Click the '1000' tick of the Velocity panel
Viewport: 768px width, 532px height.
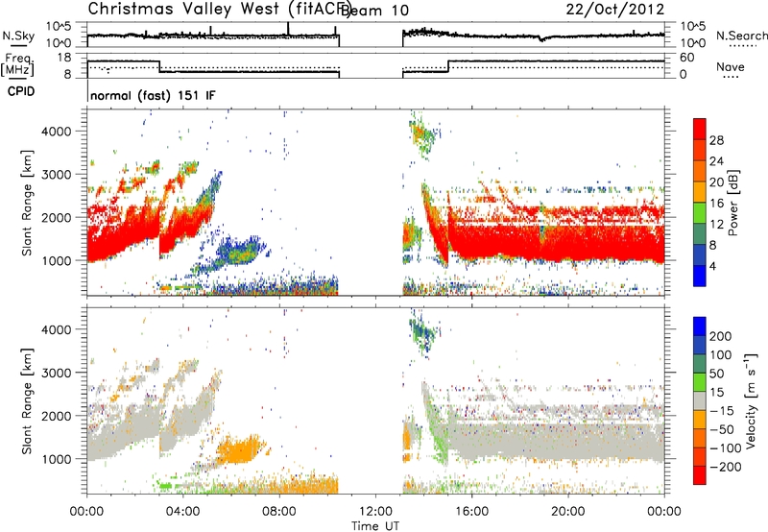[57, 459]
